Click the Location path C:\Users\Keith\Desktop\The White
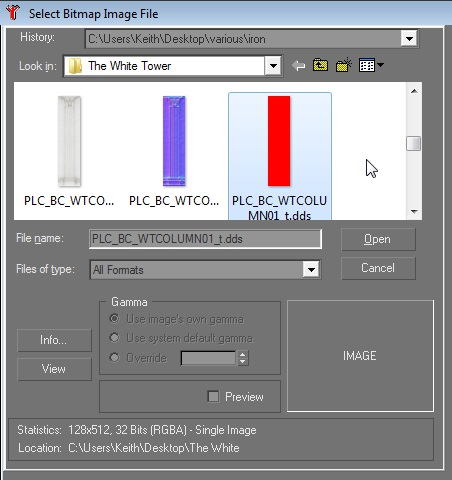 154,448
